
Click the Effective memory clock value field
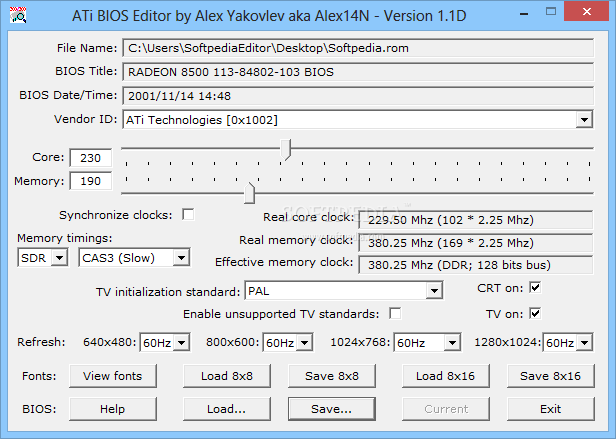pos(475,265)
